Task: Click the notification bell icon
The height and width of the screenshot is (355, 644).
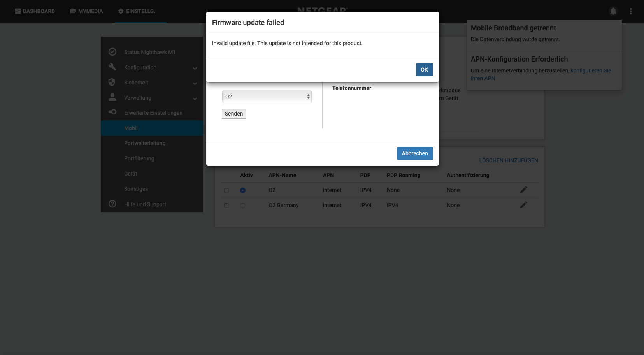Action: 613,11
